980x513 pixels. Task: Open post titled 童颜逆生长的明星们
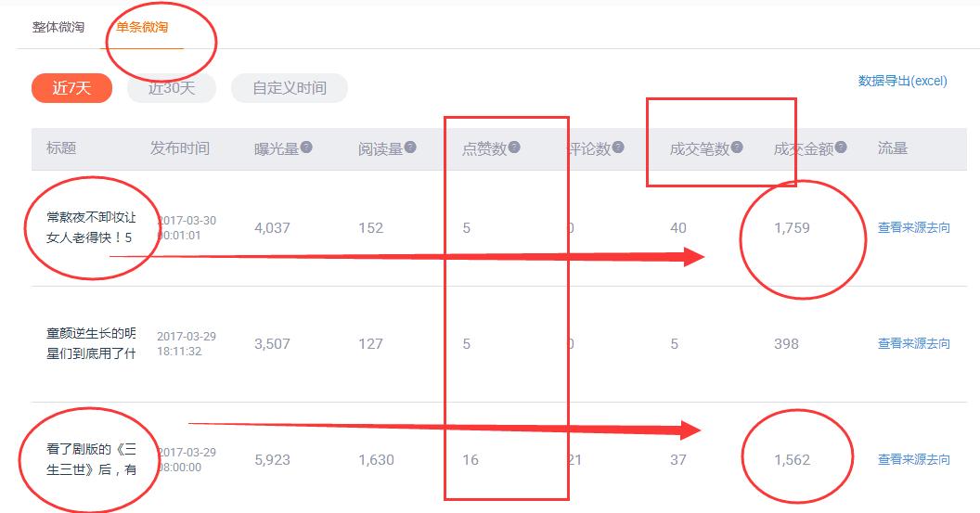pyautogui.click(x=91, y=343)
